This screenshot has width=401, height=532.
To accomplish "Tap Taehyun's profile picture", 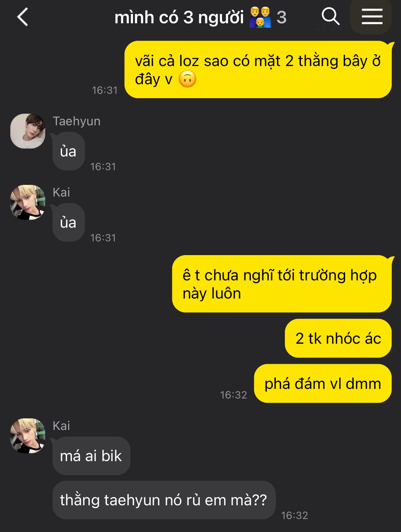I will coord(28,131).
